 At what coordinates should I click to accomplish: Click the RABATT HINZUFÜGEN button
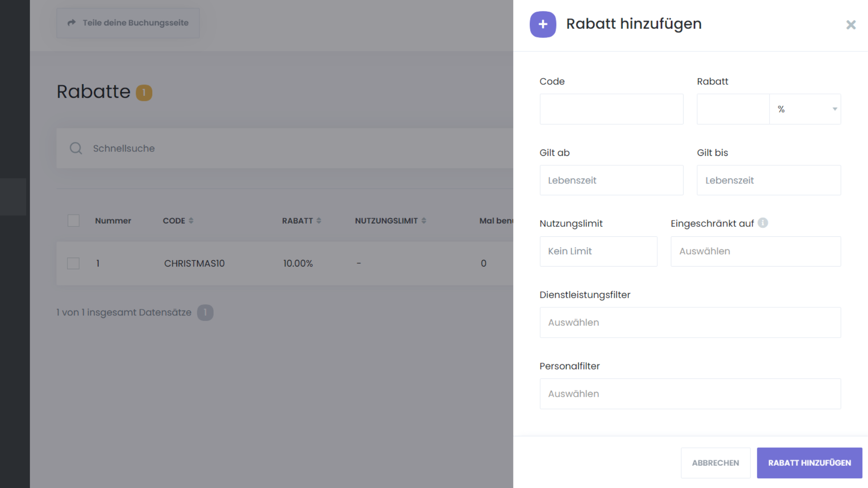pyautogui.click(x=809, y=463)
